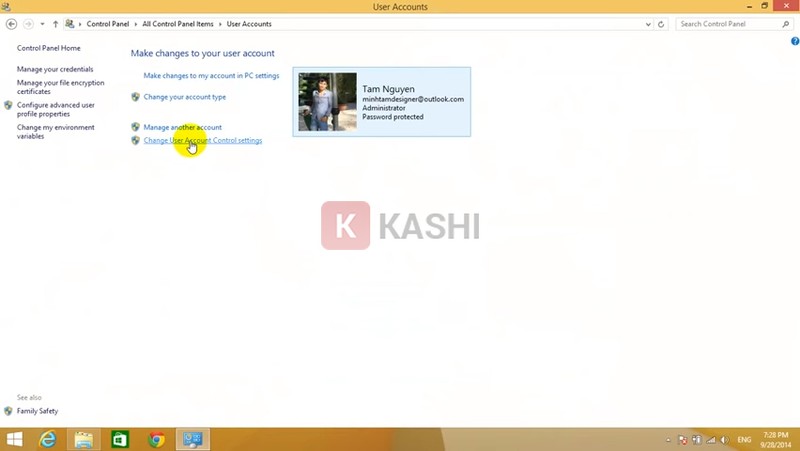
Task: Open File Explorer from taskbar
Action: pyautogui.click(x=84, y=439)
